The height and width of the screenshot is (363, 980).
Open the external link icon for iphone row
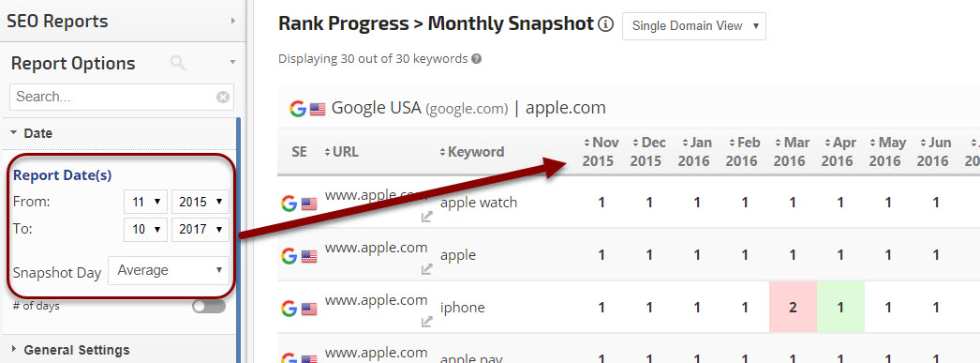[427, 322]
